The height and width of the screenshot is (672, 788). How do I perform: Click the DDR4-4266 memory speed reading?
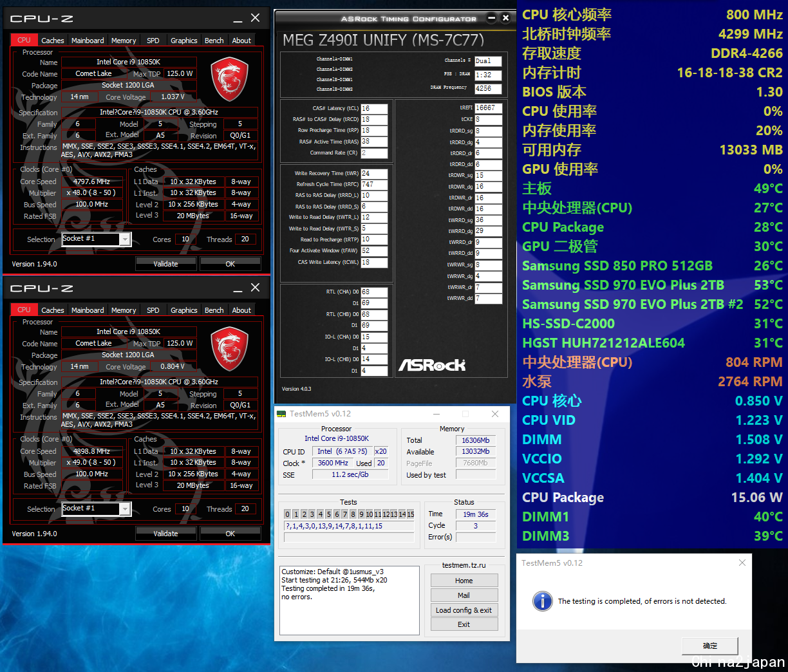click(747, 53)
